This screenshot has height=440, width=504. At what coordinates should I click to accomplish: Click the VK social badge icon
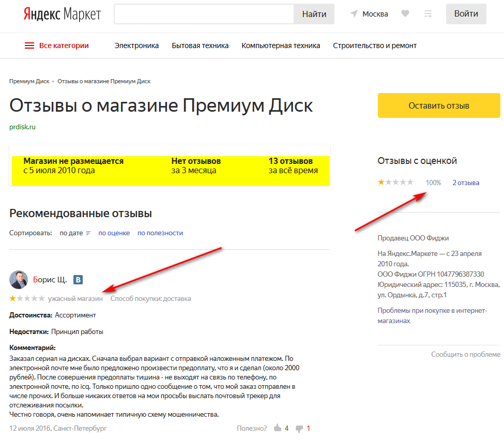tap(78, 280)
